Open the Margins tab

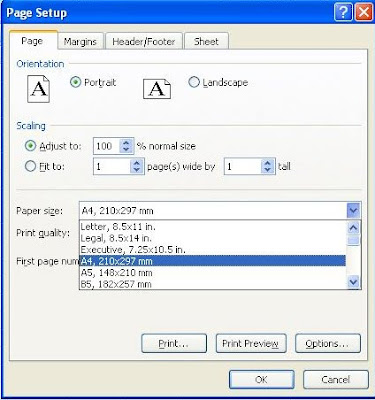tap(80, 42)
